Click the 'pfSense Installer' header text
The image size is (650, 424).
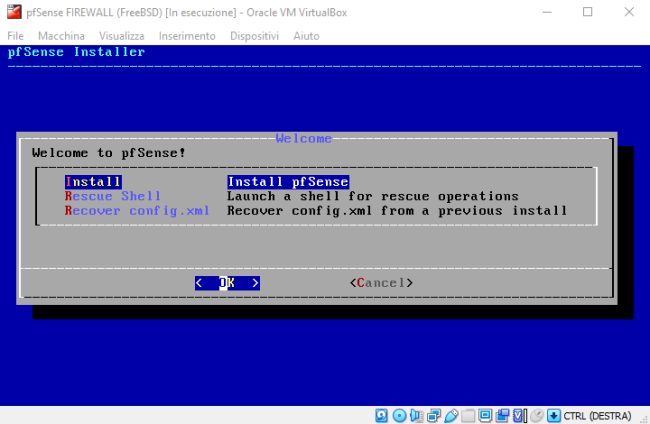pos(77,52)
